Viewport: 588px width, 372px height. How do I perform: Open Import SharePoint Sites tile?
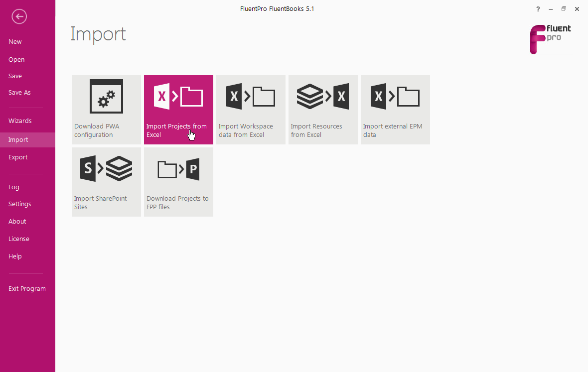coord(106,182)
